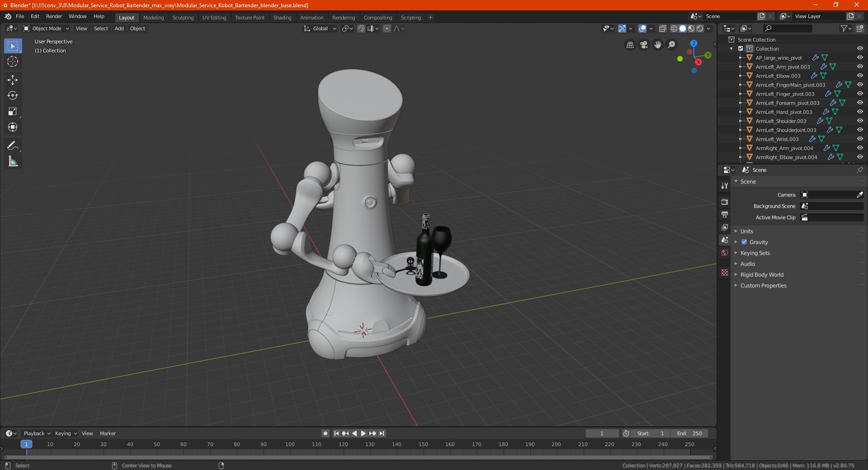Expand the Audio panel
Viewport: 868px width, 470px height.
(747, 263)
